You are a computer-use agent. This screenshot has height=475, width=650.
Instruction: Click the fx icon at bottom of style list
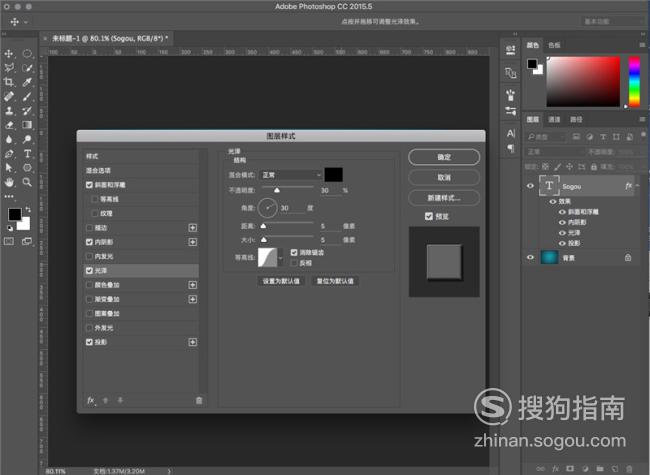pyautogui.click(x=91, y=400)
